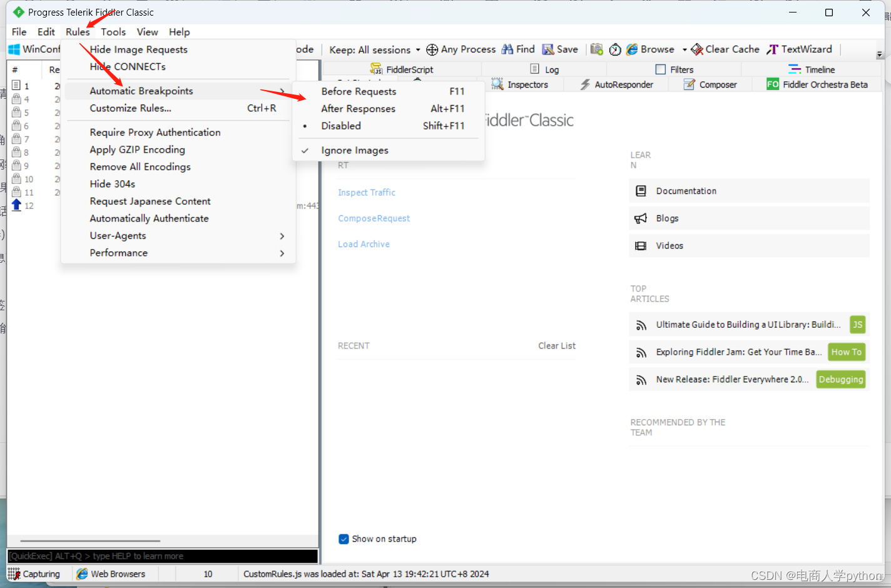
Task: Click the camera screenshot icon in toolbar
Action: tap(597, 49)
